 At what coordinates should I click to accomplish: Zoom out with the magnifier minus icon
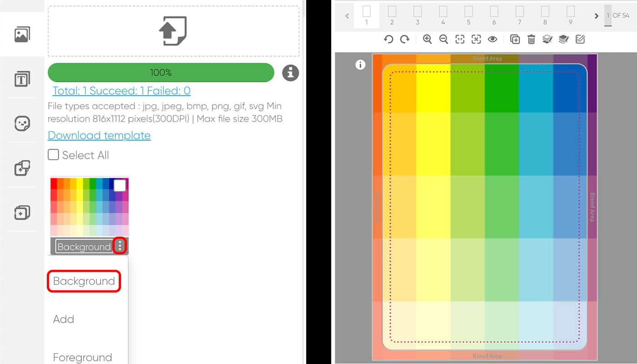[x=444, y=40]
